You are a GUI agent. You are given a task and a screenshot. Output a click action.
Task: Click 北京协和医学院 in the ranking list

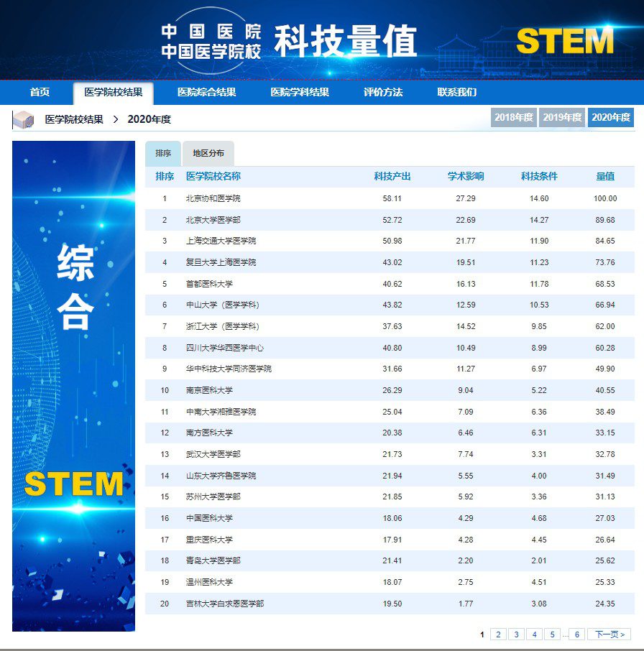(x=213, y=198)
